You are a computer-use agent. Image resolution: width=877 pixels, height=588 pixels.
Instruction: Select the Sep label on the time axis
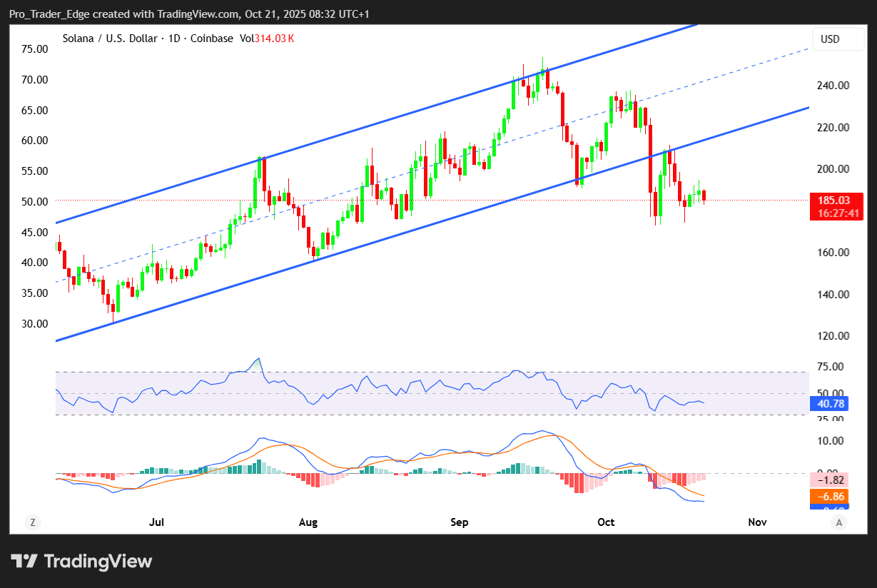[460, 522]
